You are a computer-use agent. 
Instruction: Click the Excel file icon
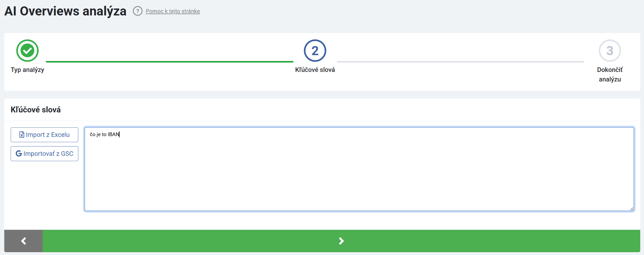(x=22, y=135)
